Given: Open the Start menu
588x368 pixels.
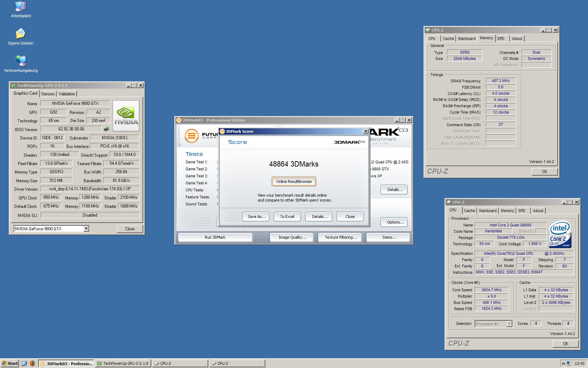Looking at the screenshot, I should coord(10,363).
